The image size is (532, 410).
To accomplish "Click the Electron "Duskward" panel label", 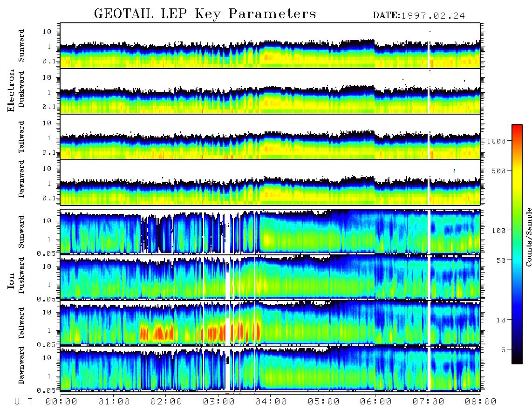I will [21, 89].
